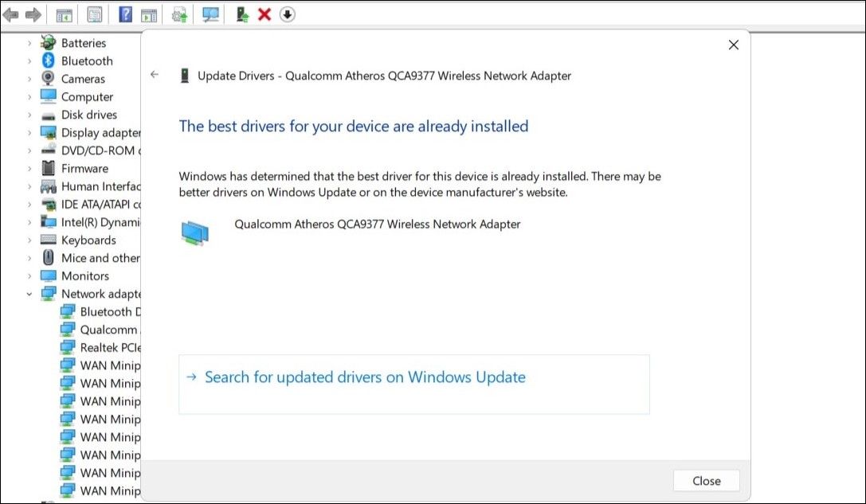866x504 pixels.
Task: Click the red Uninstall device icon
Action: [264, 14]
